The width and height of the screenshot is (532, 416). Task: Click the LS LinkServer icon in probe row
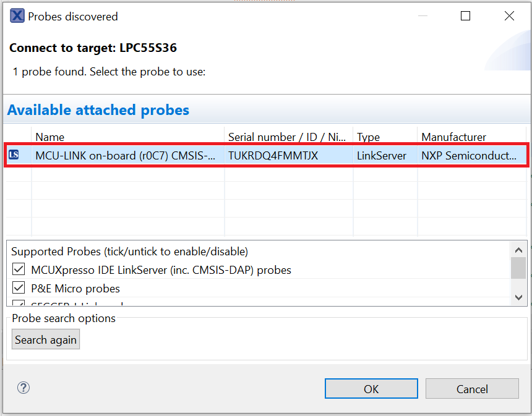[14, 155]
